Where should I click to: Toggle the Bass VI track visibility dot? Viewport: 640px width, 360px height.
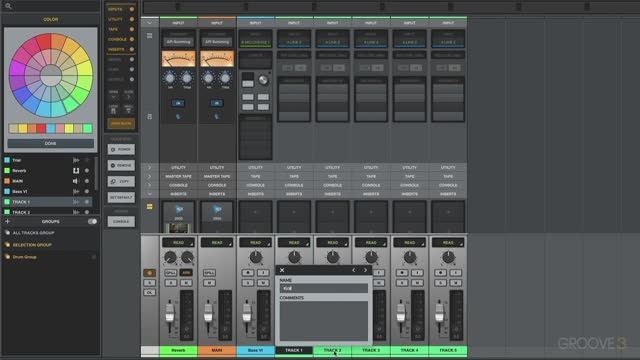tap(87, 191)
